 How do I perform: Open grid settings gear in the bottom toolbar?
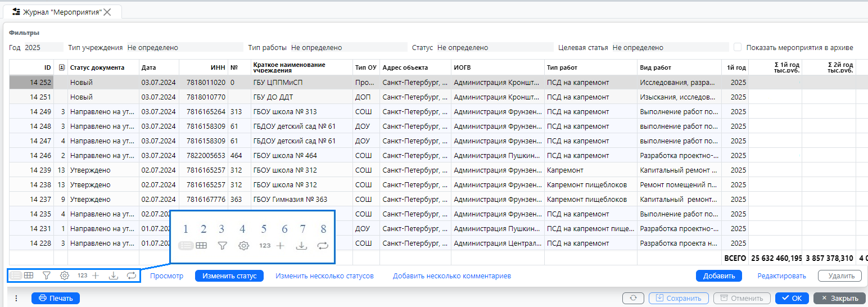point(65,276)
